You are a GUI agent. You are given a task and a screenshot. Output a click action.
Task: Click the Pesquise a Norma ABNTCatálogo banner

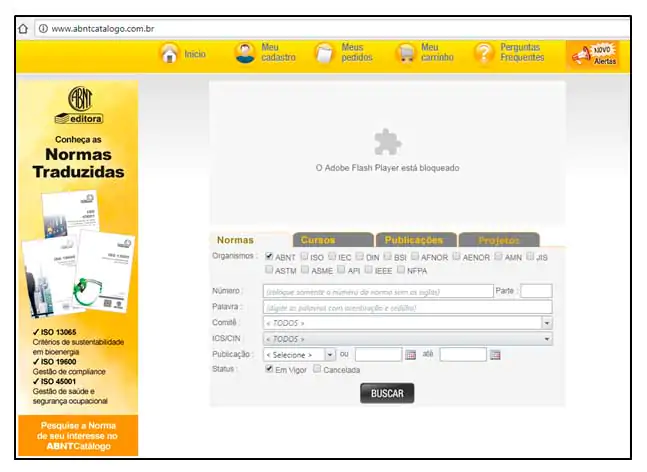pos(78,436)
